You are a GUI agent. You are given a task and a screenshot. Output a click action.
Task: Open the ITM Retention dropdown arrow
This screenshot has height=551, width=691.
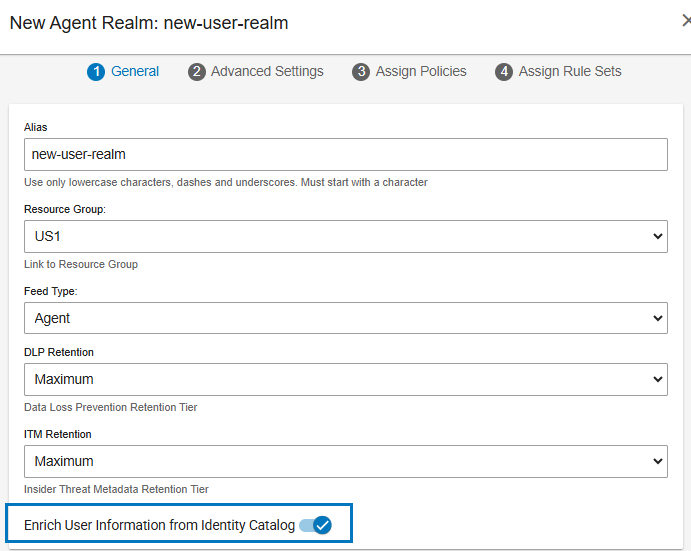[x=658, y=461]
